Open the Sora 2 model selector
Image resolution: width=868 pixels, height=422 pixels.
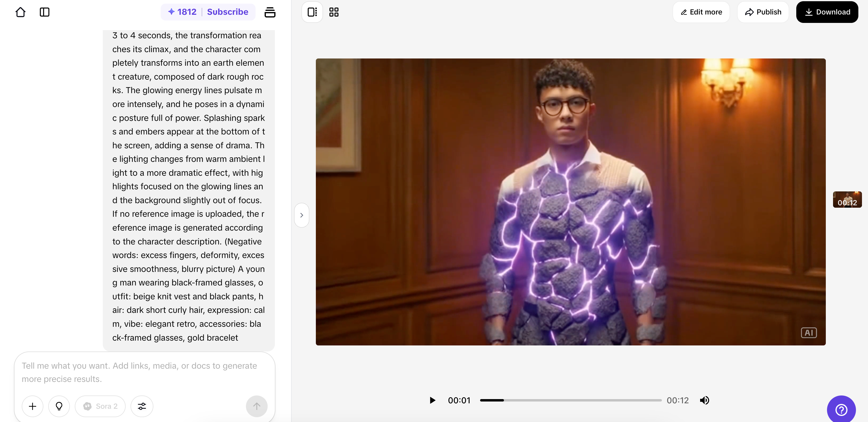click(x=100, y=406)
